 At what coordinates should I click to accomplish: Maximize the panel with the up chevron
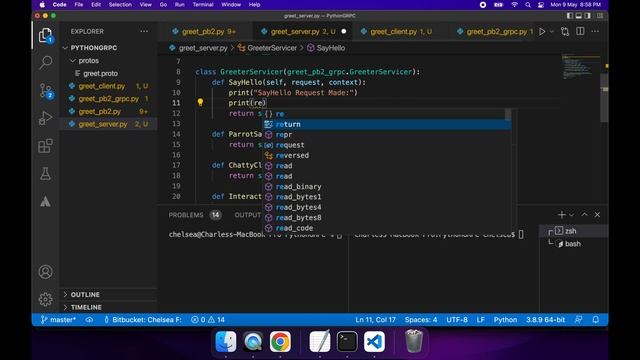pyautogui.click(x=584, y=215)
